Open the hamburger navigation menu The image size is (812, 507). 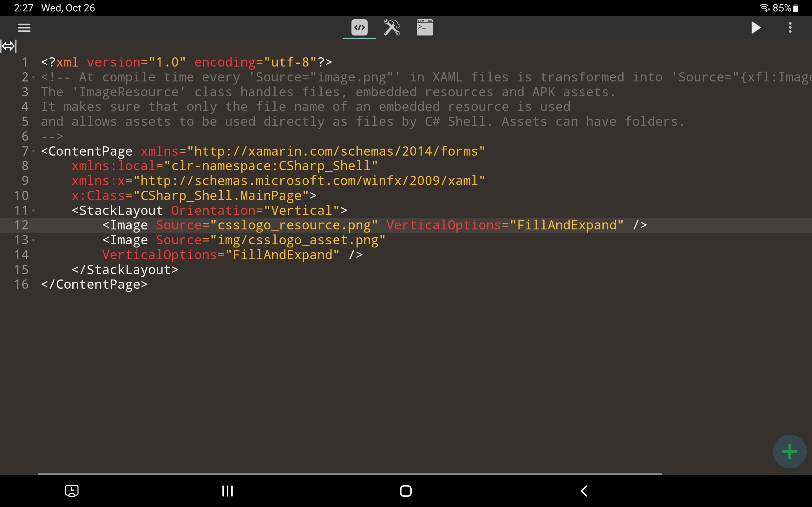24,28
